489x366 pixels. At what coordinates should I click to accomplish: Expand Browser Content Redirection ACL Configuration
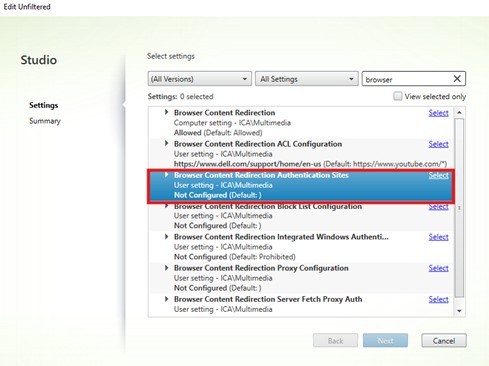point(167,144)
